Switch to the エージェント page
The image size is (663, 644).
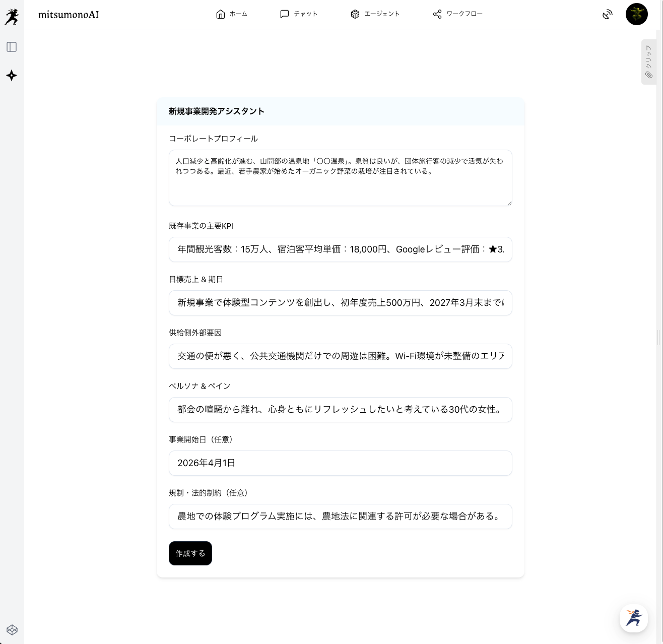(375, 14)
